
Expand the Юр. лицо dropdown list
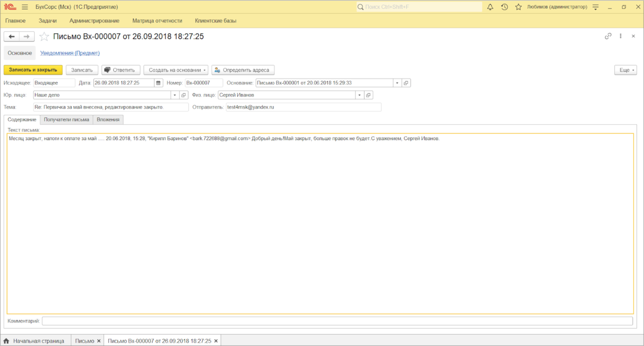pyautogui.click(x=175, y=95)
